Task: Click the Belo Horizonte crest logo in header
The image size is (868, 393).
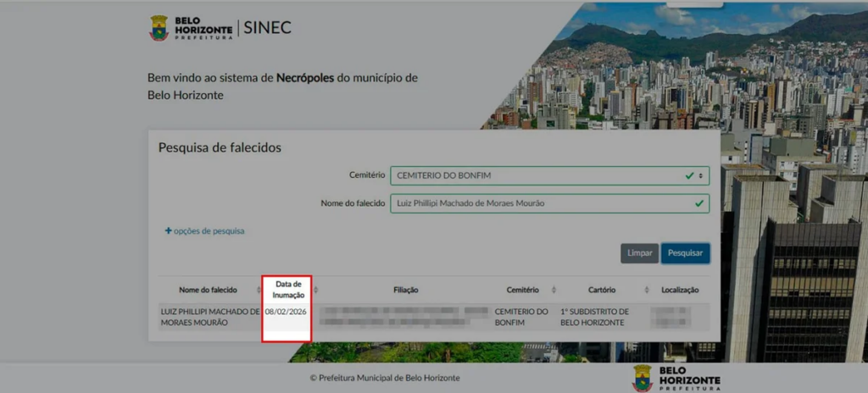Action: pyautogui.click(x=159, y=27)
